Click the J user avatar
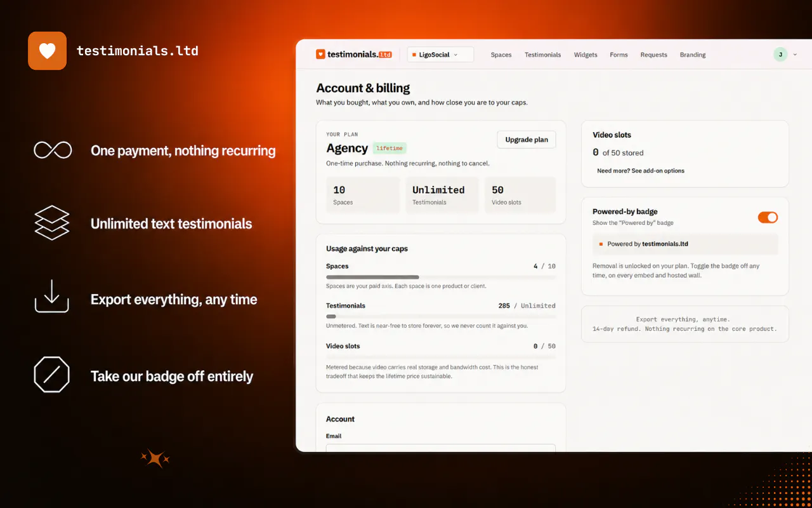 coord(780,55)
